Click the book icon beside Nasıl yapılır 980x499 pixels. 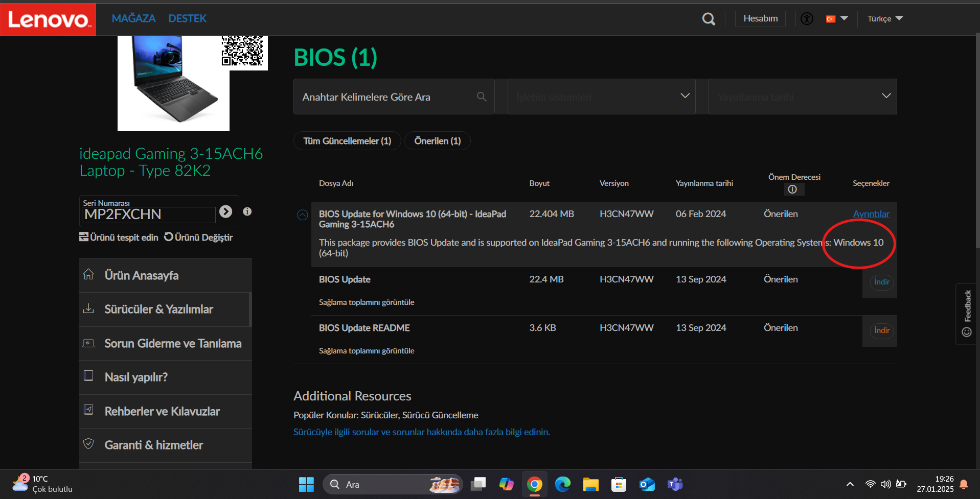[x=88, y=376]
